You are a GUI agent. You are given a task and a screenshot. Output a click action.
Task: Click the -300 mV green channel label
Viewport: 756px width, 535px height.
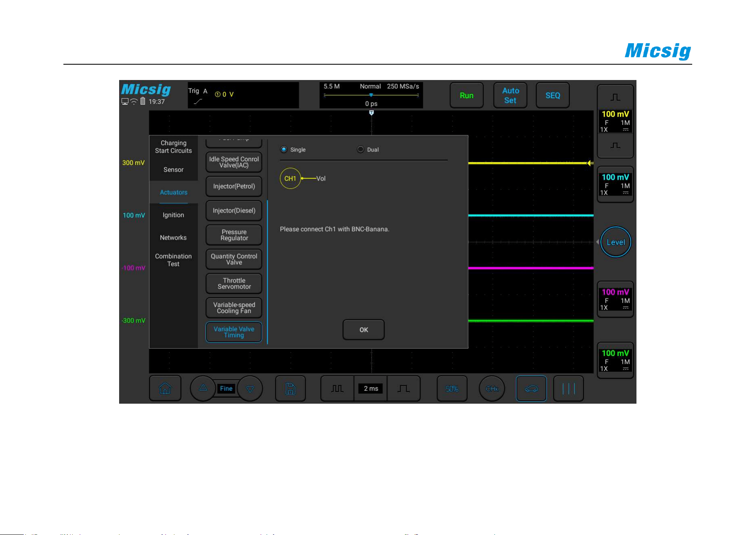(x=133, y=320)
